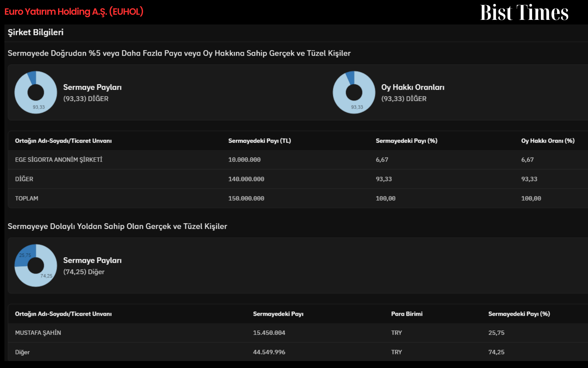
Task: Select the MUSTAFA ŞAHİN row name
Action: tap(38, 333)
